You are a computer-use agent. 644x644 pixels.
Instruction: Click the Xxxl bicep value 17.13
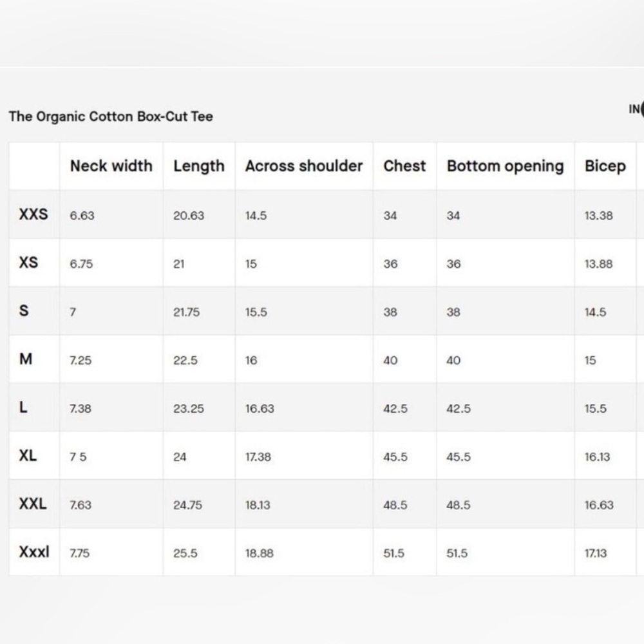pos(596,553)
